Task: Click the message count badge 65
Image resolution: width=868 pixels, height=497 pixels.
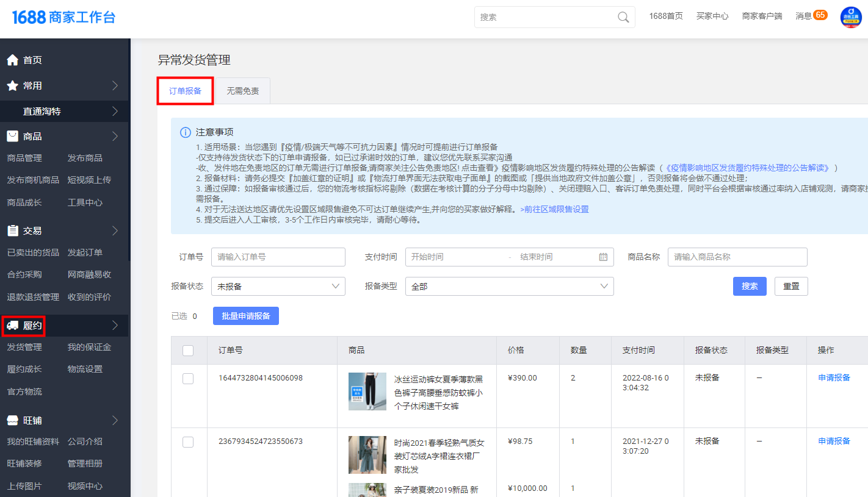Action: (820, 15)
